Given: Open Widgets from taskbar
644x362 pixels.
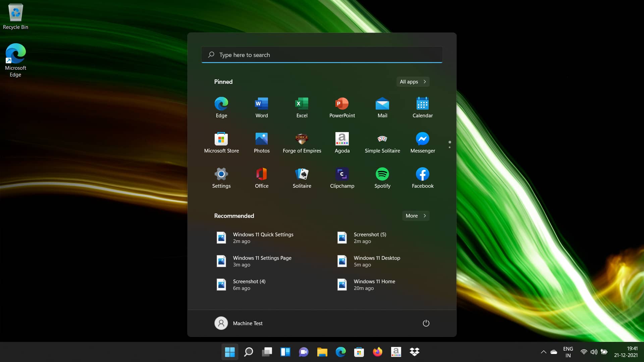Looking at the screenshot, I should [285, 352].
